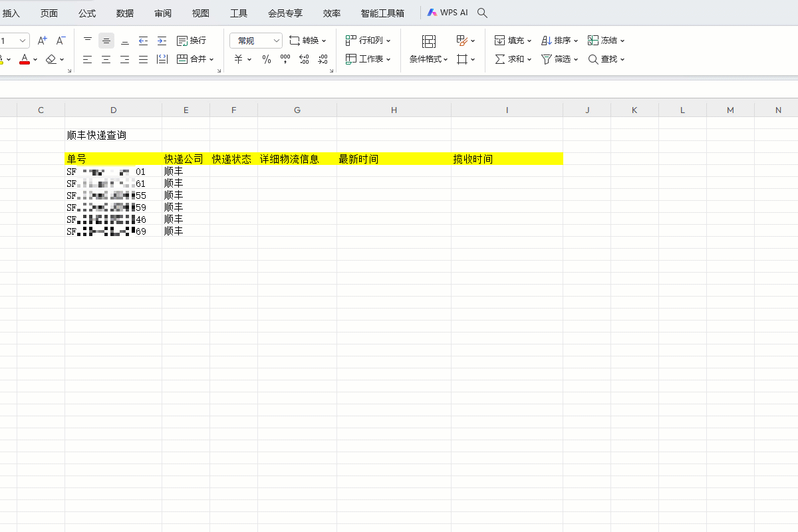Click the decrease indent icon
The image size is (798, 532).
coord(143,41)
